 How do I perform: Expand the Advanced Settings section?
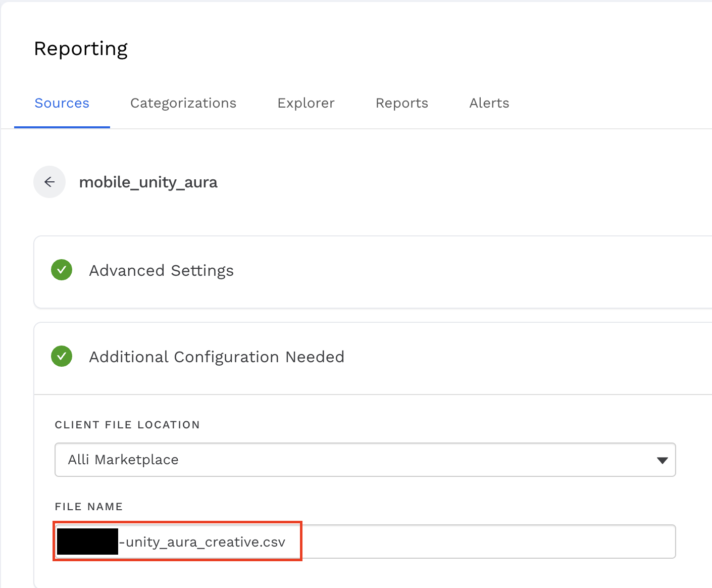tap(162, 271)
